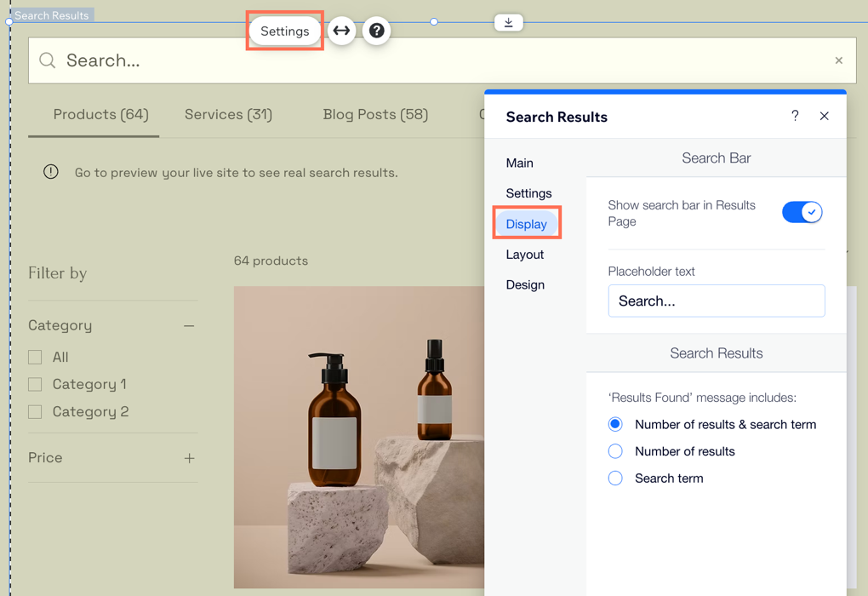Open the Search Results panel help icon
868x596 pixels.
[795, 116]
